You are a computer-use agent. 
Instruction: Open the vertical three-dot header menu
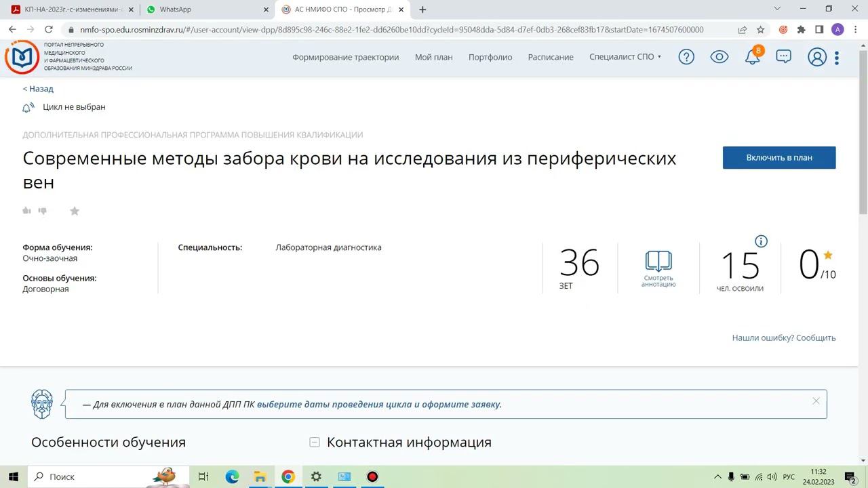(837, 58)
